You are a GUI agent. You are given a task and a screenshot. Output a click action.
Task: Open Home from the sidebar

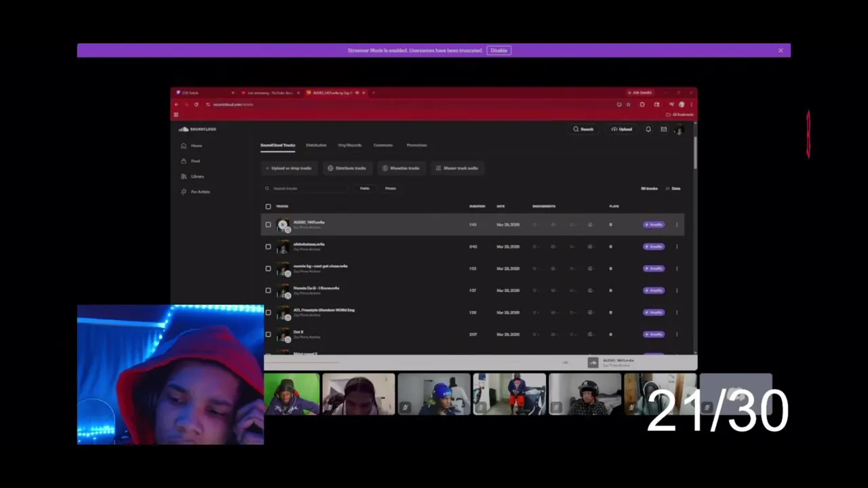tap(192, 146)
